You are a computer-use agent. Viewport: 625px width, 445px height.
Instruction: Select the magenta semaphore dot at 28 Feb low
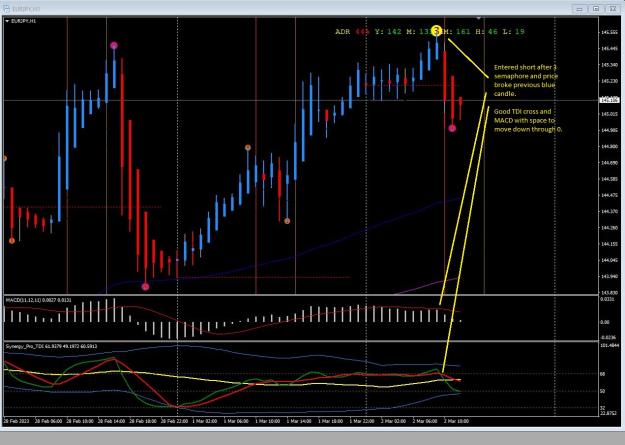[145, 287]
